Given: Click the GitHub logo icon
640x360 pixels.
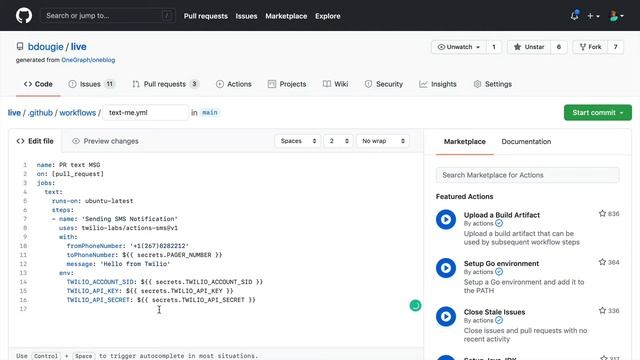Looking at the screenshot, I should pyautogui.click(x=24, y=16).
